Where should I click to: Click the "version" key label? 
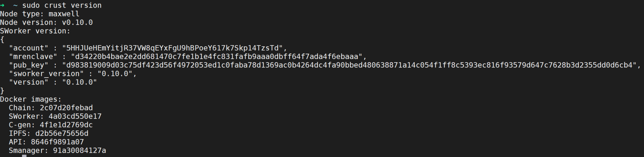pos(29,82)
